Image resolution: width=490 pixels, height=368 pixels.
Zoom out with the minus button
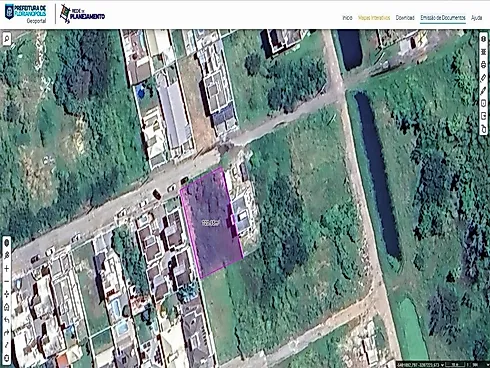coord(6,281)
